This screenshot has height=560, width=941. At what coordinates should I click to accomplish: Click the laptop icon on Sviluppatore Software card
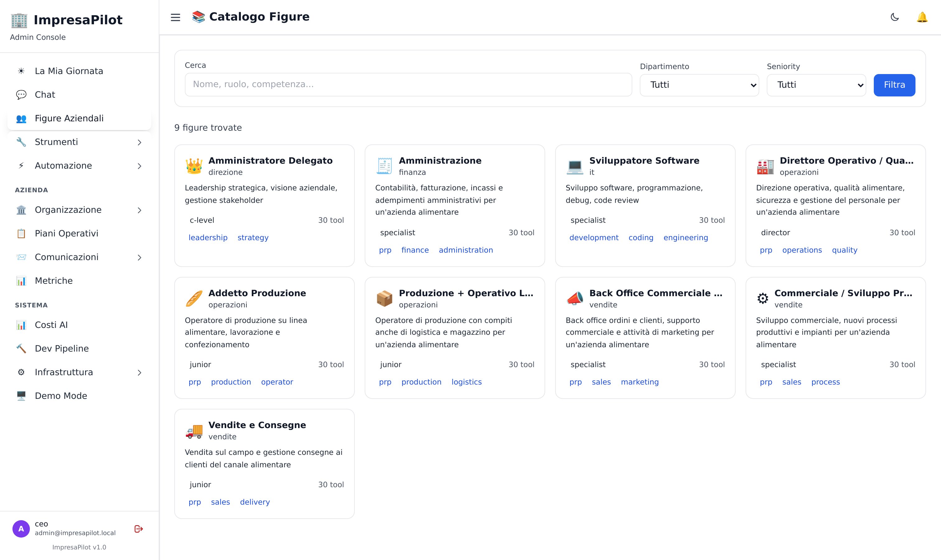point(575,166)
